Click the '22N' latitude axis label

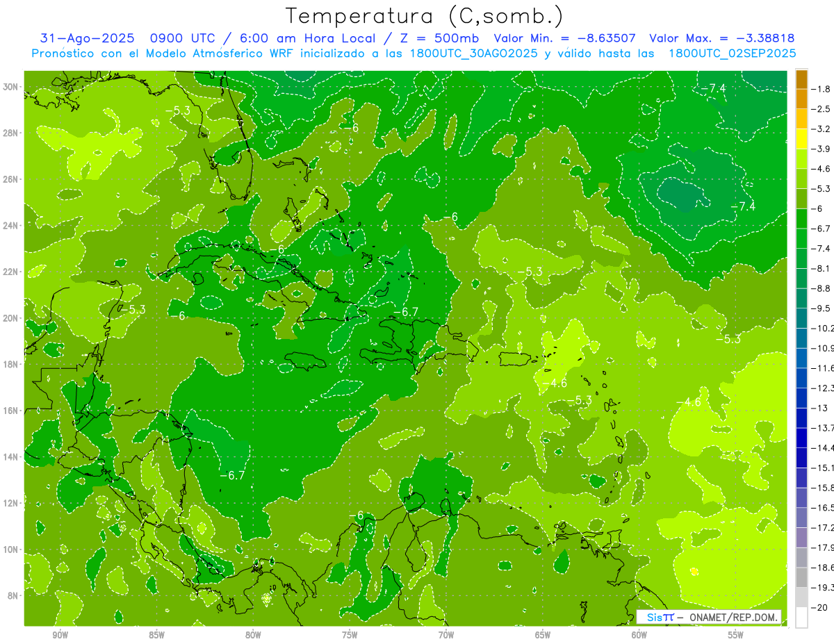pyautogui.click(x=11, y=272)
